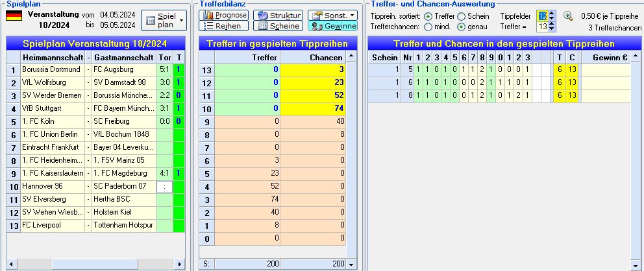
Task: Open the Struktur view
Action: click(x=278, y=15)
